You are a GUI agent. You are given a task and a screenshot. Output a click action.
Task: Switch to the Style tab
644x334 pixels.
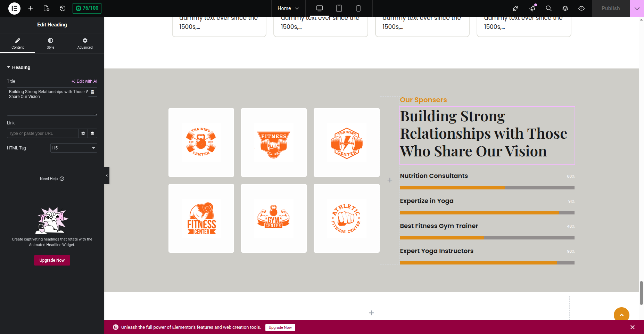[x=50, y=43]
